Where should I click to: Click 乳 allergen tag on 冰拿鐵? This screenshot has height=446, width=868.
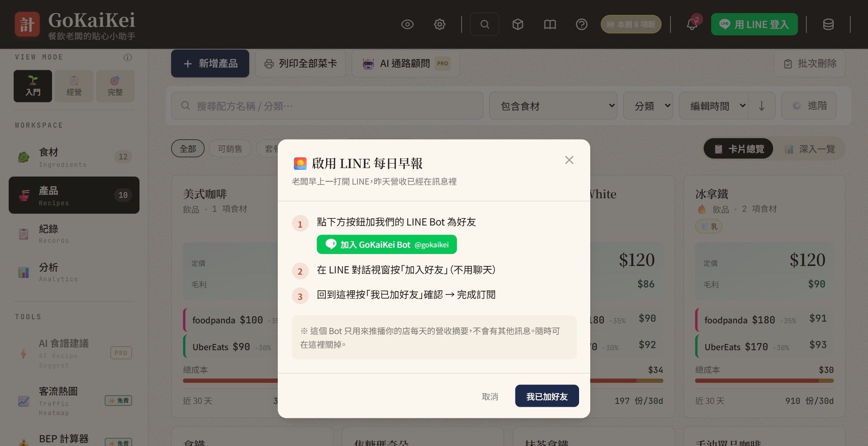709,226
